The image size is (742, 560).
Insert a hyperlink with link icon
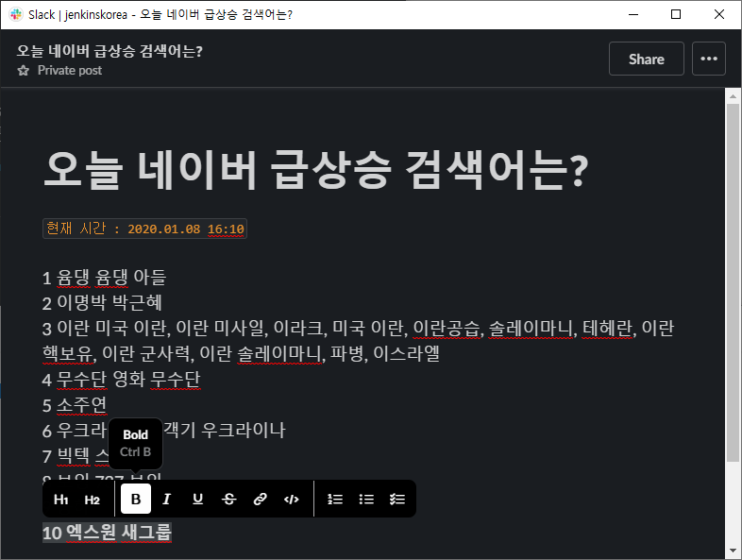[260, 499]
